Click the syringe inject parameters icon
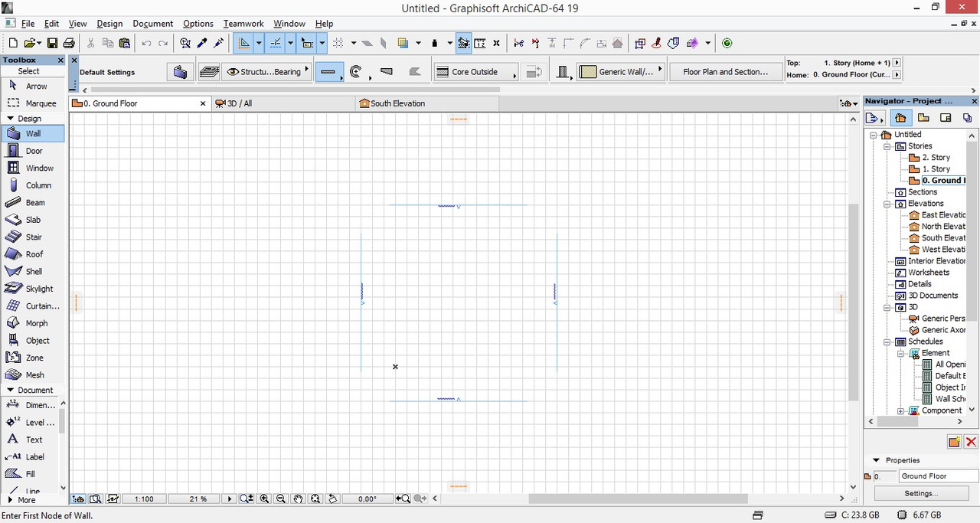 [218, 44]
